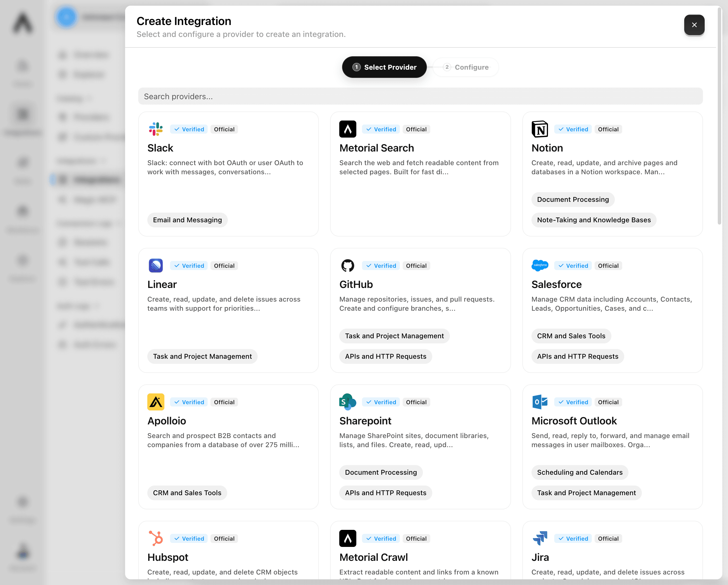
Task: Click Slack's Email and Messaging tag
Action: pos(187,220)
